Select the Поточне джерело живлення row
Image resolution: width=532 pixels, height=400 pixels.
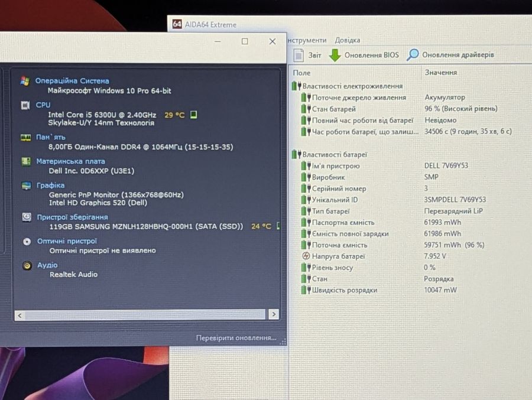[x=411, y=97]
